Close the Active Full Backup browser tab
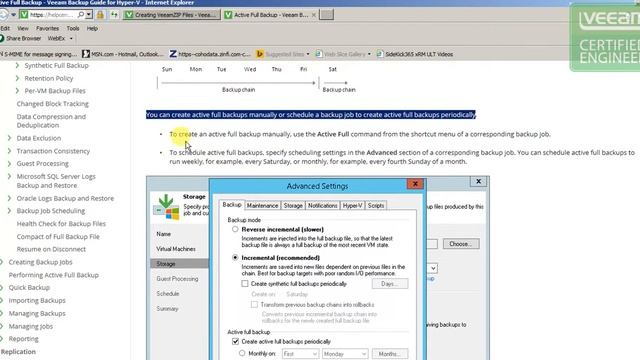Image resolution: width=640 pixels, height=360 pixels. (x=313, y=15)
